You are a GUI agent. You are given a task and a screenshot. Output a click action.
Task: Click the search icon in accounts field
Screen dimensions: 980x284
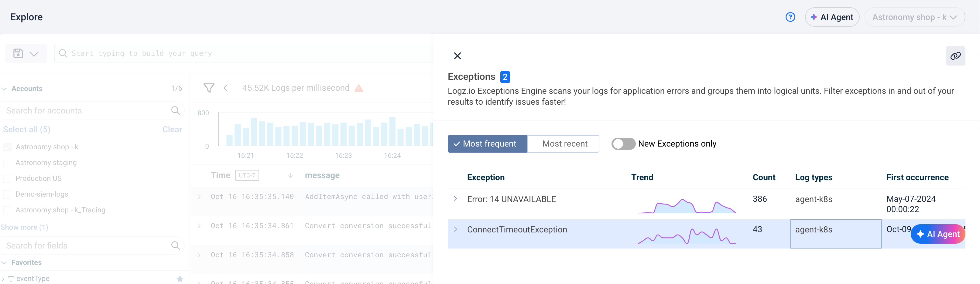175,111
